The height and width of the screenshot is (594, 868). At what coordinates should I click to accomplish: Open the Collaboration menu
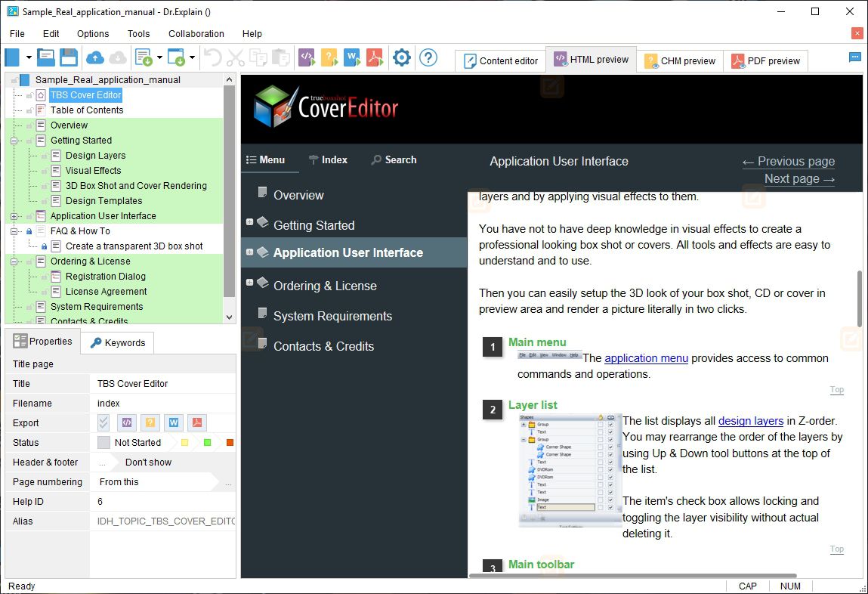coord(196,34)
